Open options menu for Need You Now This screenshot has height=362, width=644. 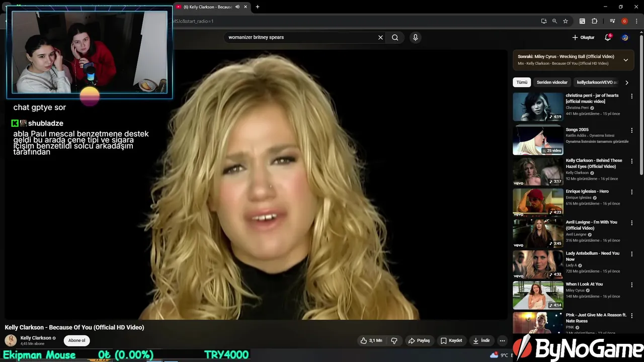coord(632,254)
